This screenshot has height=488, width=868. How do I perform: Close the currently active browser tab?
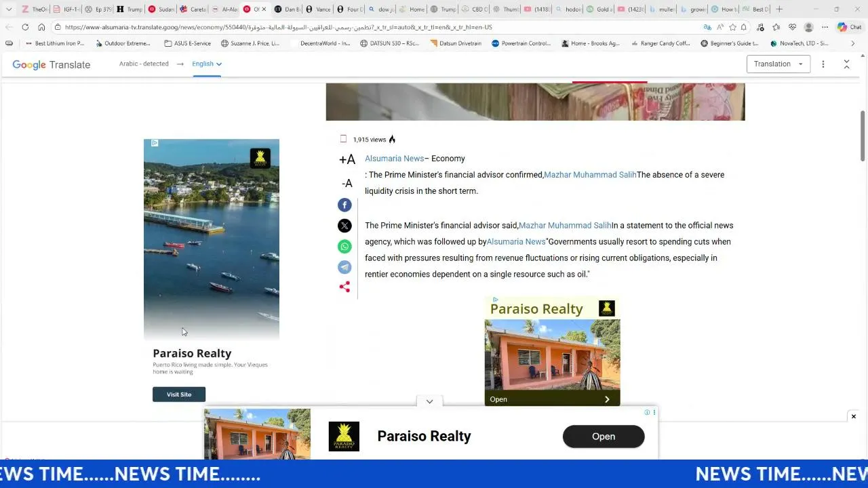click(x=264, y=9)
